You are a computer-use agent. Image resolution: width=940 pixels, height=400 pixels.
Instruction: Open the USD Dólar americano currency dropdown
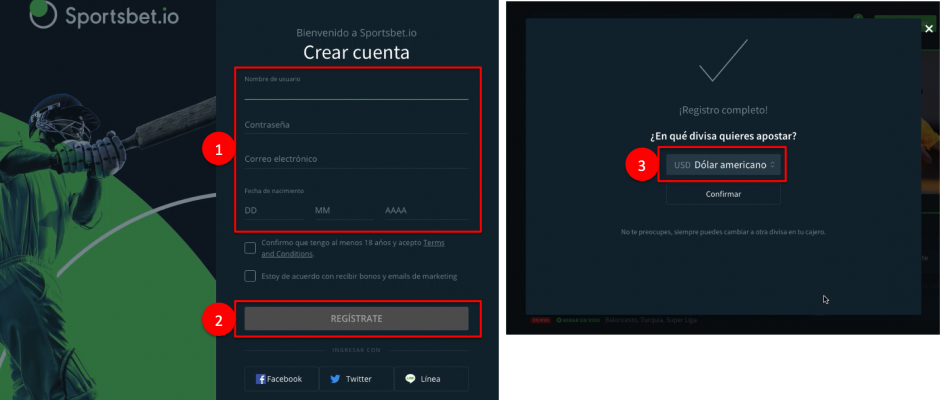tap(723, 164)
